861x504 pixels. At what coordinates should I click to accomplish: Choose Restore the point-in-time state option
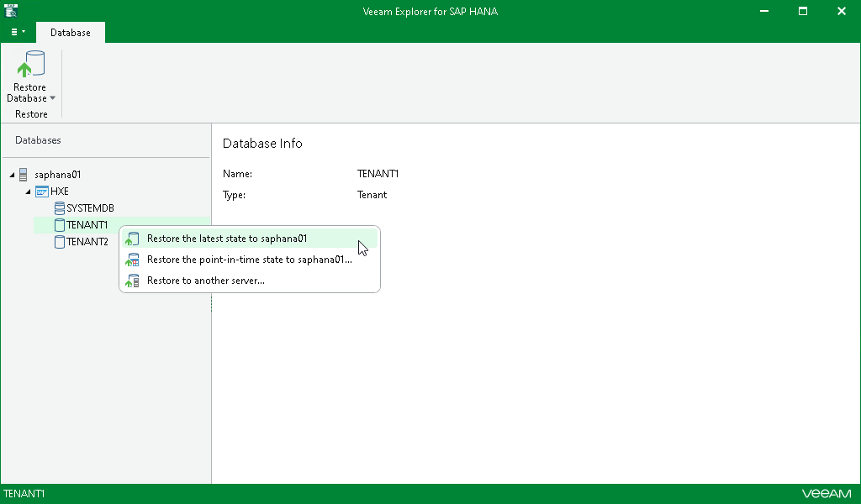[250, 260]
